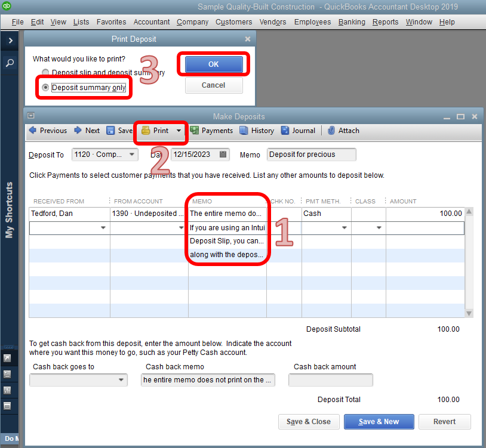Click the Received From column header
The height and width of the screenshot is (448, 486).
pos(59,201)
